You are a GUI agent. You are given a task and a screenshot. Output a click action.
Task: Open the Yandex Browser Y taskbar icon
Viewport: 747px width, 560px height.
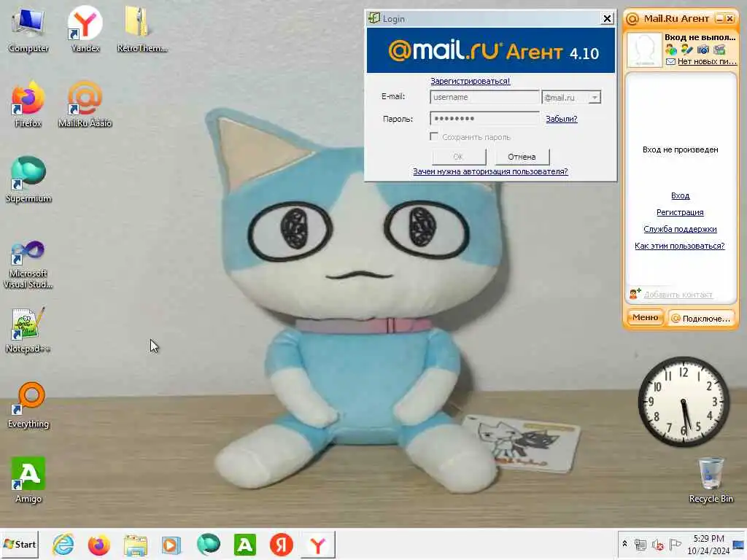tap(318, 545)
